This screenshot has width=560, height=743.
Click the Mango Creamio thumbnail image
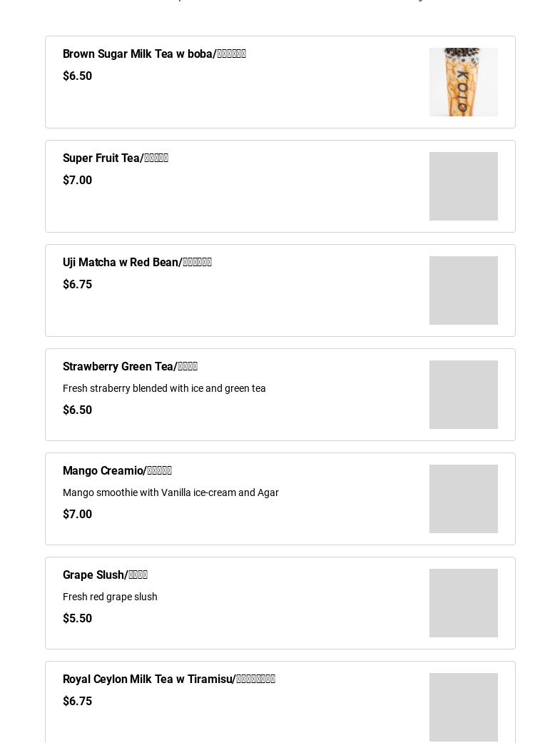463,499
